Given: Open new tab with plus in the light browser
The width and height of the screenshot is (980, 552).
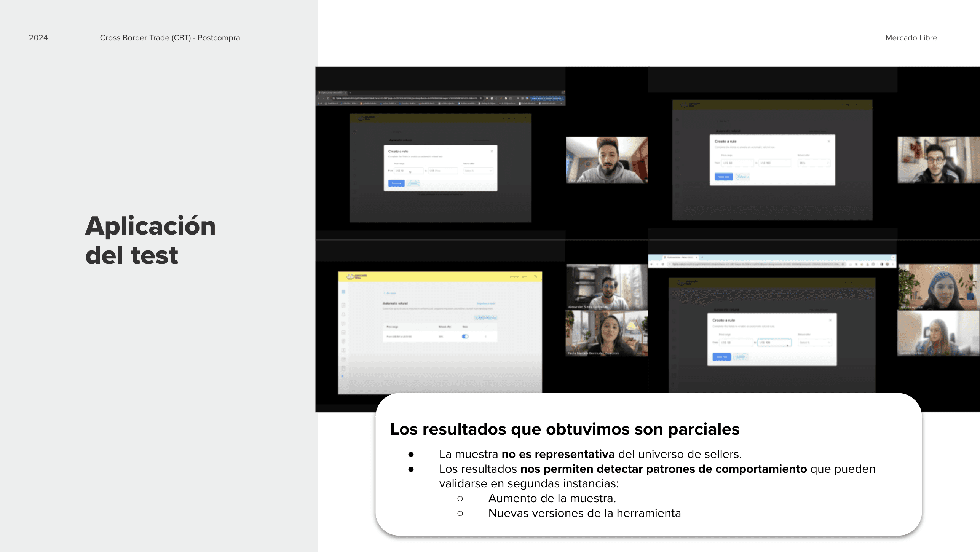Looking at the screenshot, I should pyautogui.click(x=702, y=258).
